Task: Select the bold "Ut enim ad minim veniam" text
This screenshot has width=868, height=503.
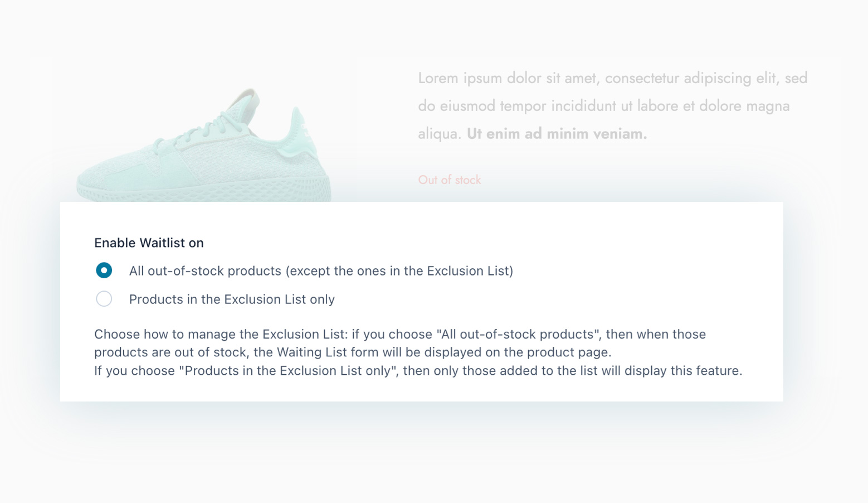Action: pyautogui.click(x=555, y=133)
